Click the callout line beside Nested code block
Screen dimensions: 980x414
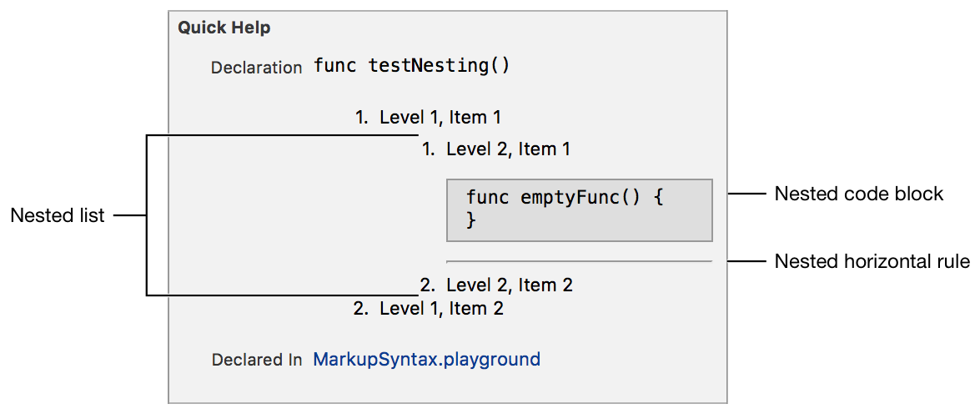(746, 194)
